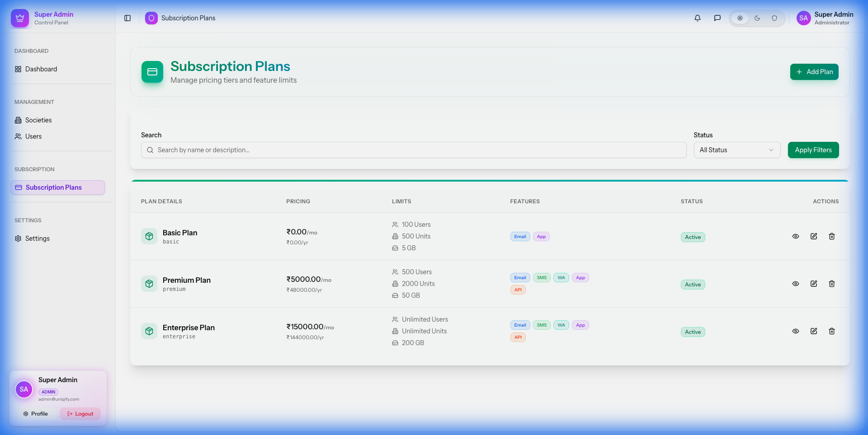The width and height of the screenshot is (868, 435).
Task: Click Basic Plan Active status badge
Action: coord(693,237)
